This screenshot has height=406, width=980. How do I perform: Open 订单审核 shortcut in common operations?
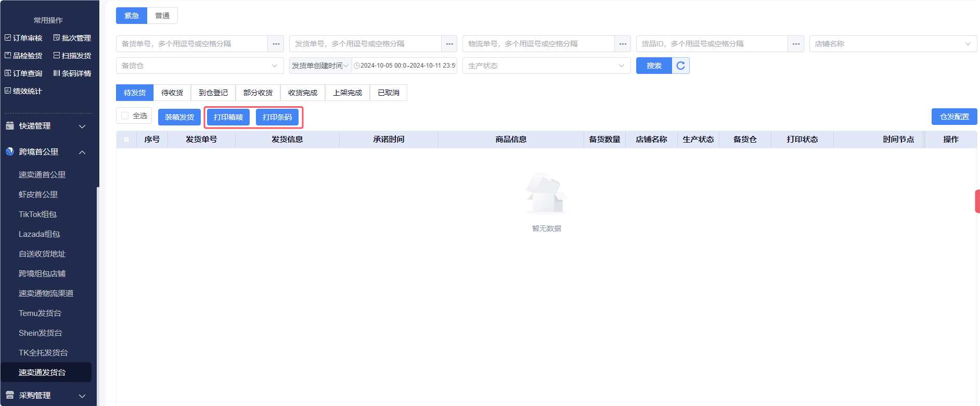tap(23, 38)
